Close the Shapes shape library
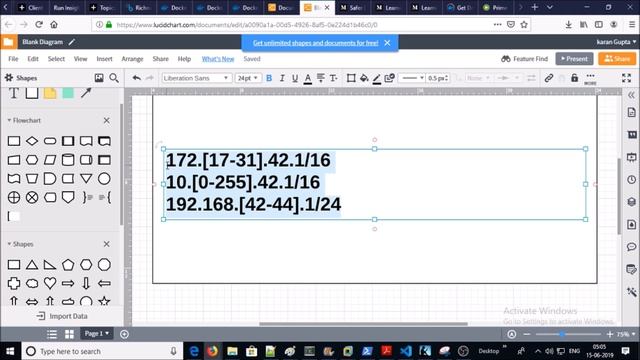Image resolution: width=640 pixels, height=360 pixels. coord(107,244)
